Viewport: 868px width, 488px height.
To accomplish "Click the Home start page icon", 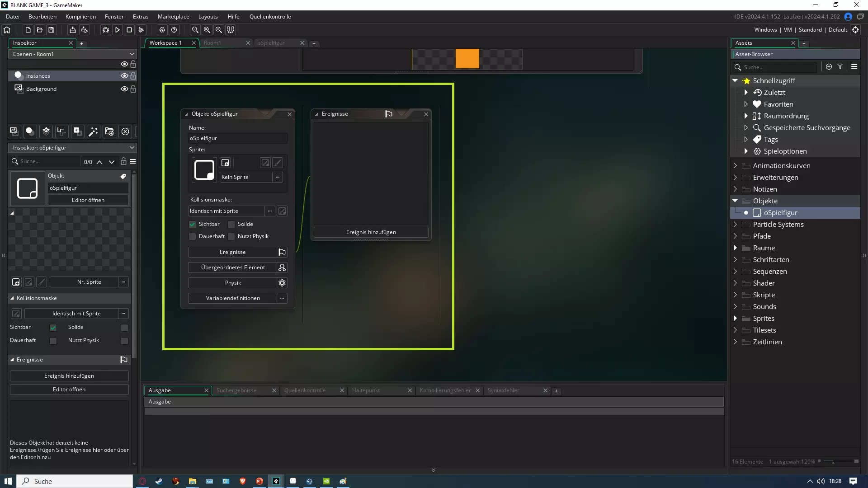I will point(7,30).
